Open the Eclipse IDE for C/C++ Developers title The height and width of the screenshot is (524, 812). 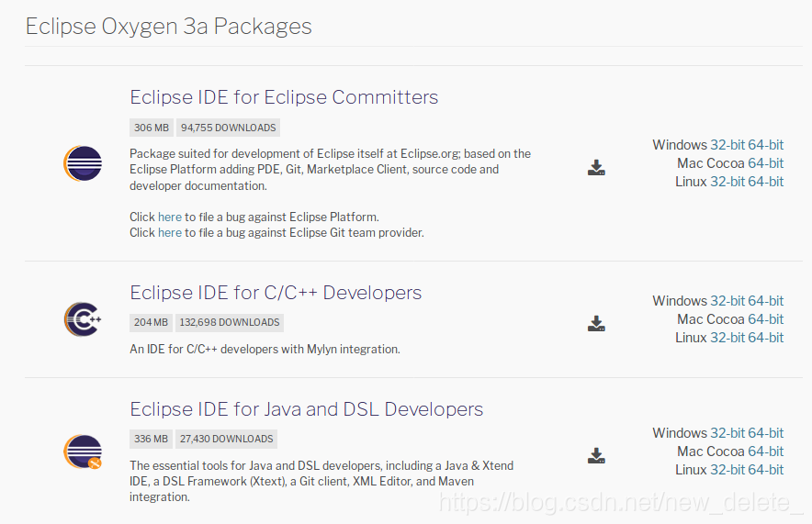pyautogui.click(x=276, y=293)
